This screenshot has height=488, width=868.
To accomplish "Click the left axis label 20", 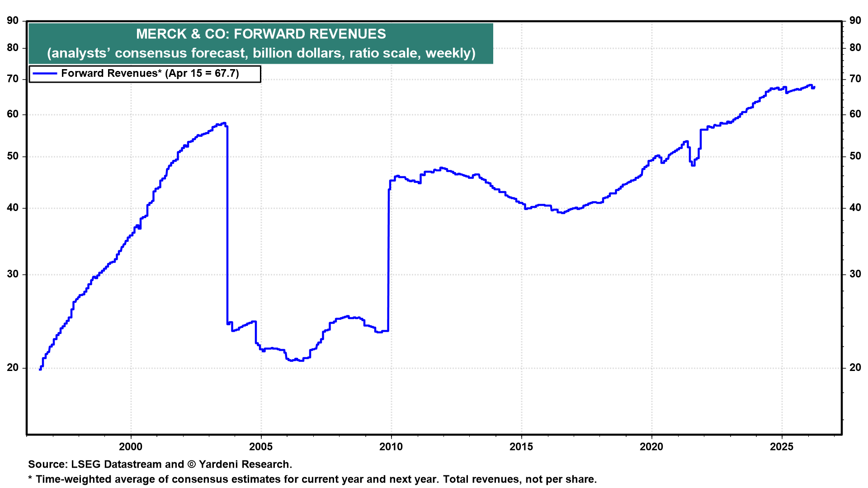I will point(13,368).
